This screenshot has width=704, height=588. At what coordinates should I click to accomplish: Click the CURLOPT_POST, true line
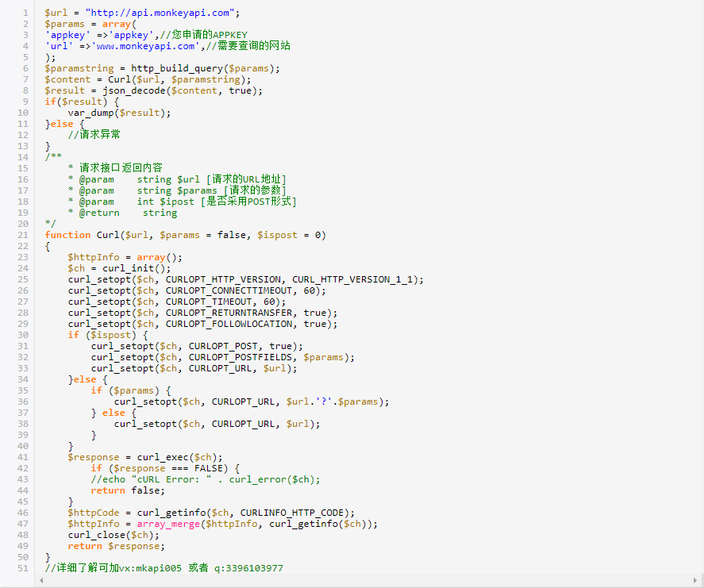coord(197,347)
